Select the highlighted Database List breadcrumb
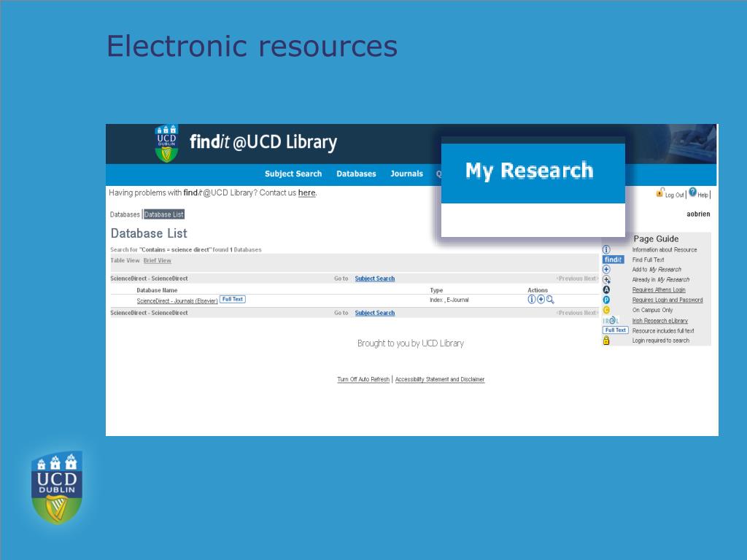 164,214
